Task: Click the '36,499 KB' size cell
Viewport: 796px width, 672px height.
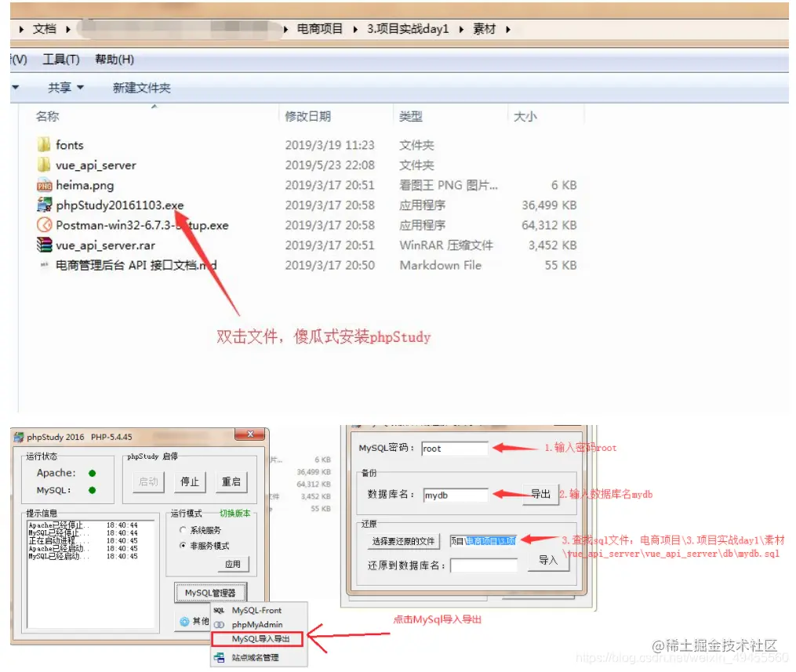Action: coord(549,205)
